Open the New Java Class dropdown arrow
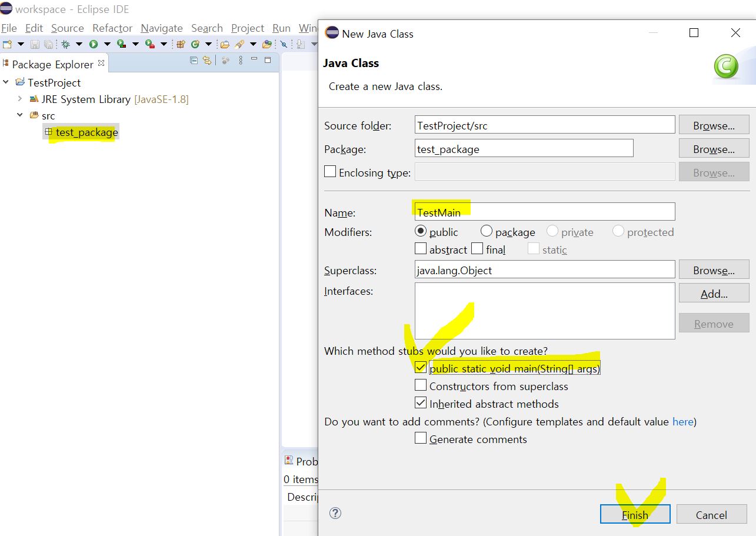Viewport: 756px width, 536px height. (x=208, y=44)
